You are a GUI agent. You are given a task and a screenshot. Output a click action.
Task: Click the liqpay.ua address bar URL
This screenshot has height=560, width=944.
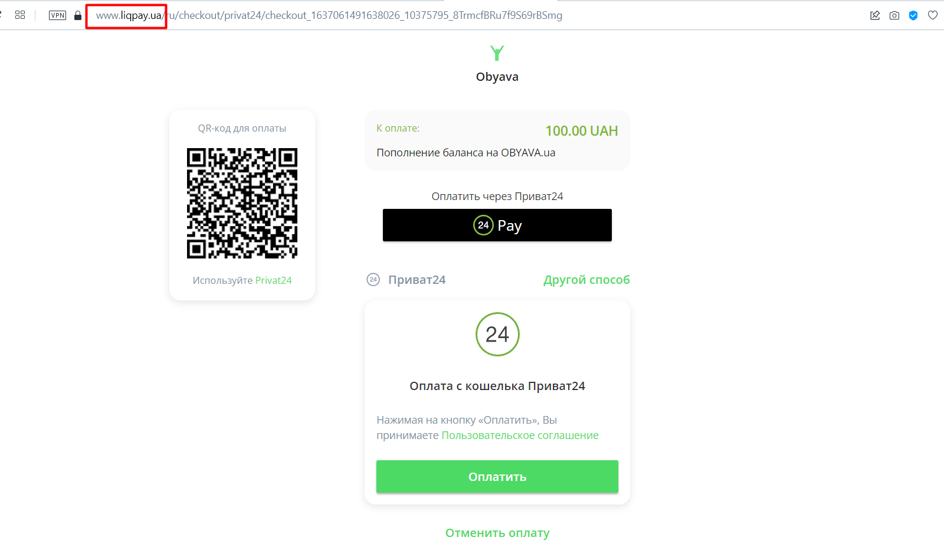[328, 15]
